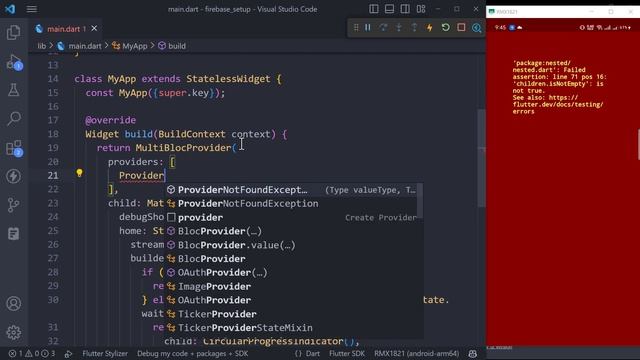The width and height of the screenshot is (640, 360).
Task: Click StatelessWidget on line 14
Action: tap(228, 79)
